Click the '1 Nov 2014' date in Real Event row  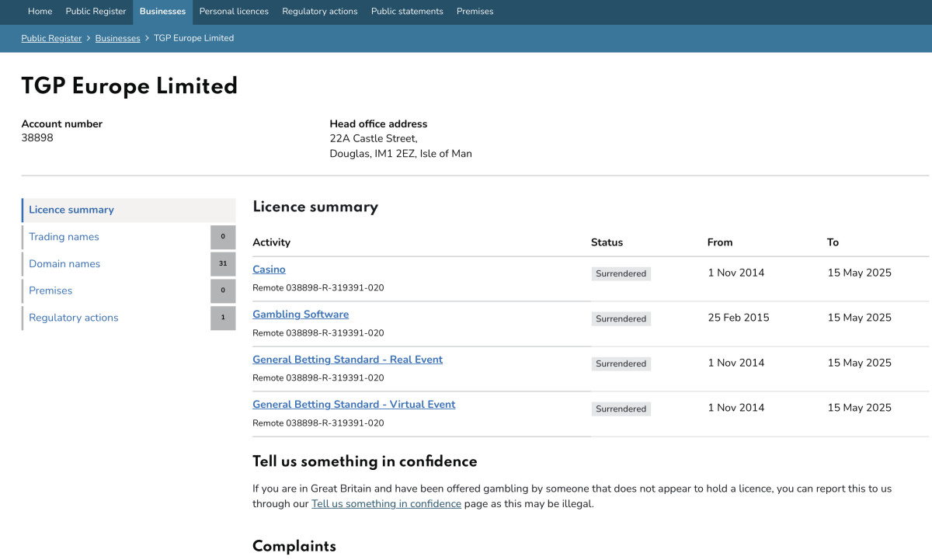click(736, 363)
